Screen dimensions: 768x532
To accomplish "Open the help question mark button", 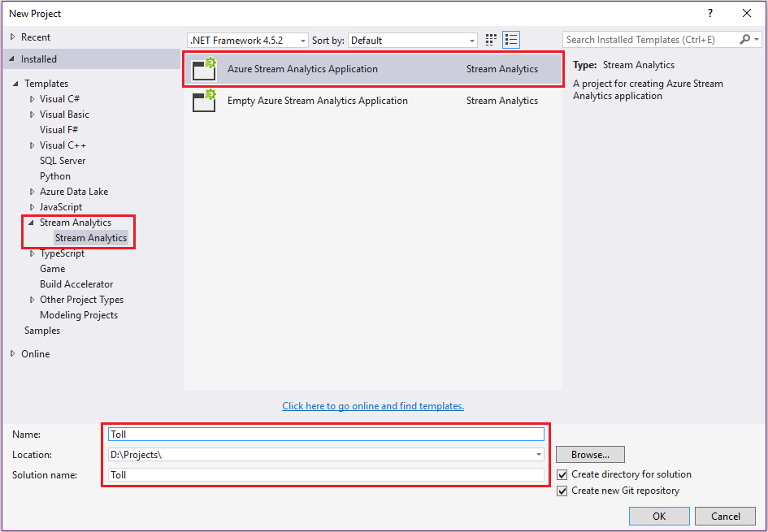I will click(x=710, y=14).
